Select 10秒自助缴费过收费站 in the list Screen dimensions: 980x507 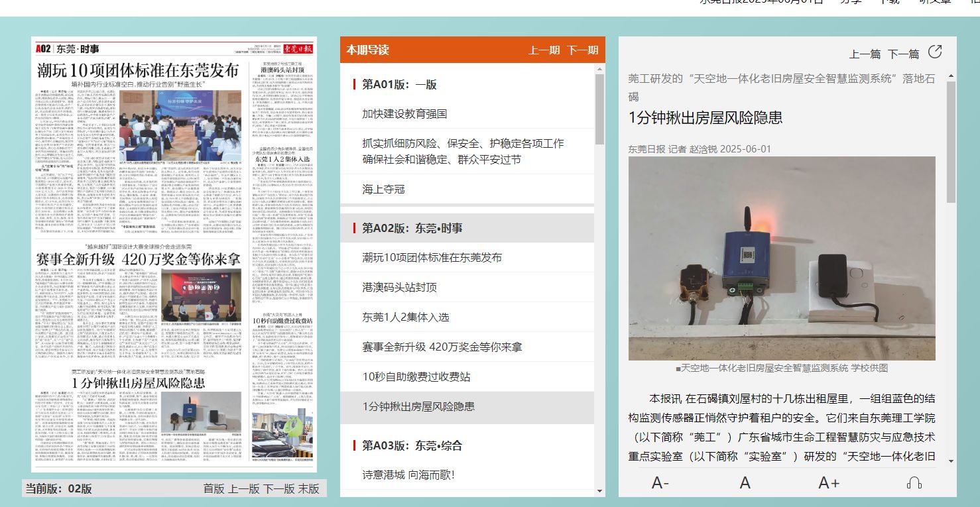pyautogui.click(x=416, y=376)
